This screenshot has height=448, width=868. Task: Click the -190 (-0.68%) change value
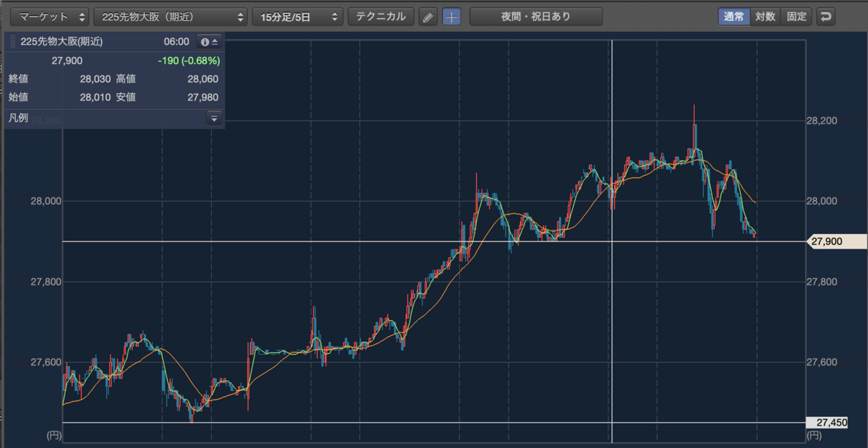click(189, 61)
